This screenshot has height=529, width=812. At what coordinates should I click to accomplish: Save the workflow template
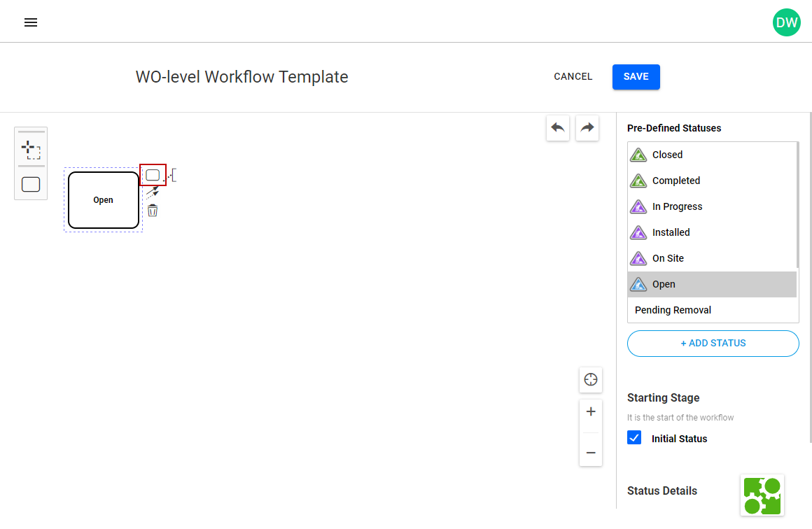click(x=636, y=76)
